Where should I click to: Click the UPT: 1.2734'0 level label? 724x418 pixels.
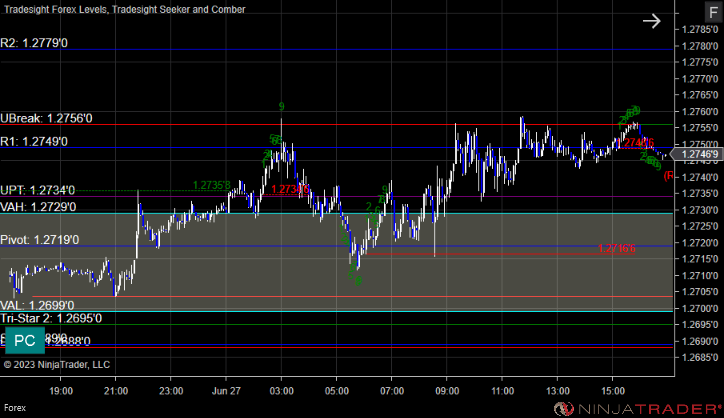(x=37, y=190)
